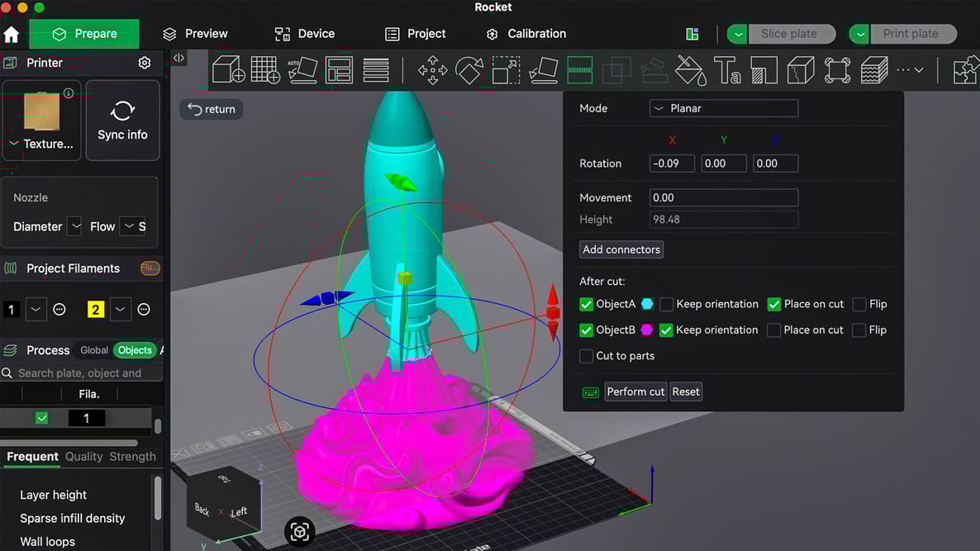This screenshot has height=551, width=980.
Task: Switch to the Device tab
Action: coord(304,33)
